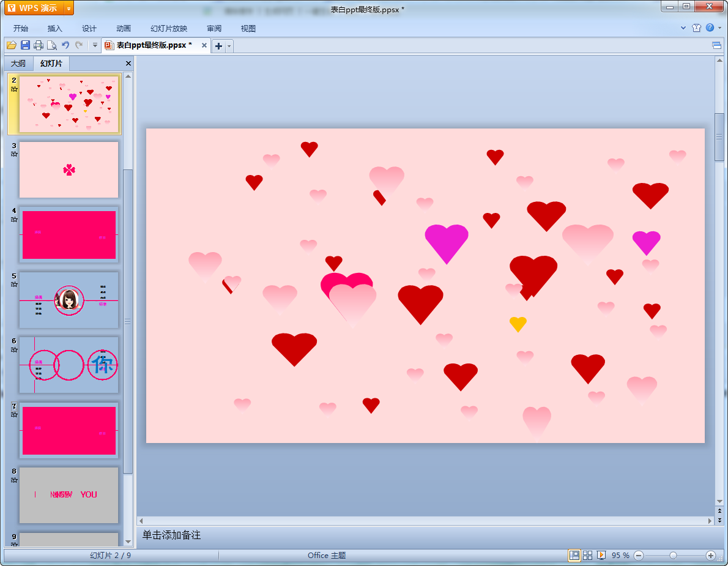Save the presentation with the floppy disk icon

26,45
